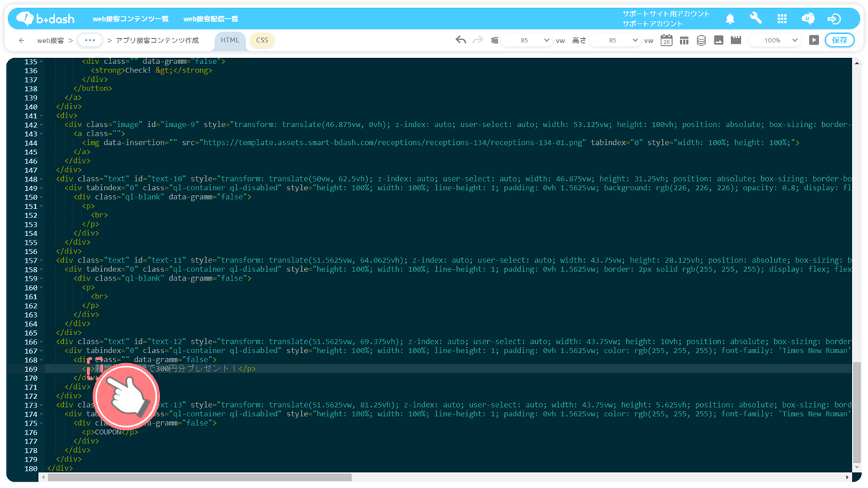Redo the last edit
The image size is (868, 488).
[478, 40]
